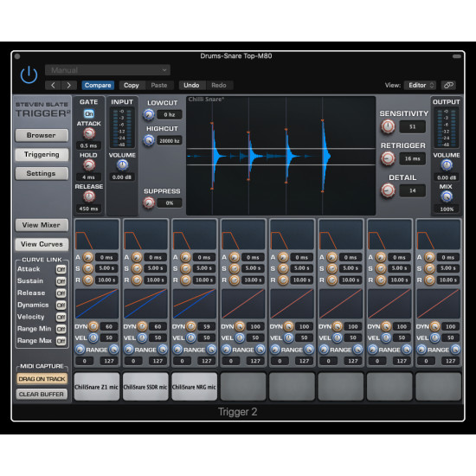This screenshot has height=476, width=476.
Task: Click the upper threshold line in waveform display
Action: coord(280,149)
